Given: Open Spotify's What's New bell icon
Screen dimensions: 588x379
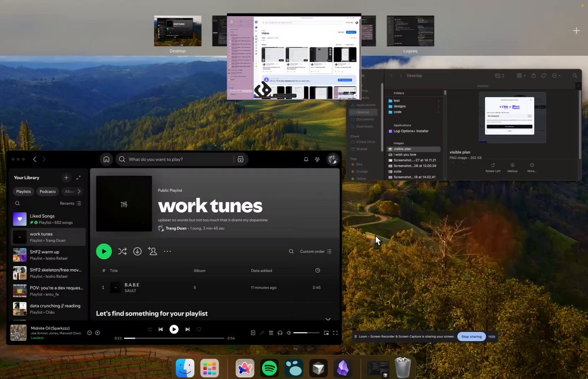Looking at the screenshot, I should click(306, 159).
